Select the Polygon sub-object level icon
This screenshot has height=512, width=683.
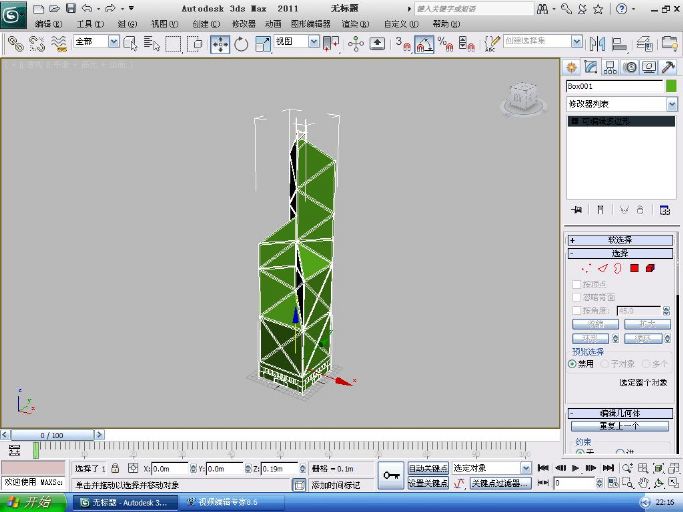click(x=634, y=268)
